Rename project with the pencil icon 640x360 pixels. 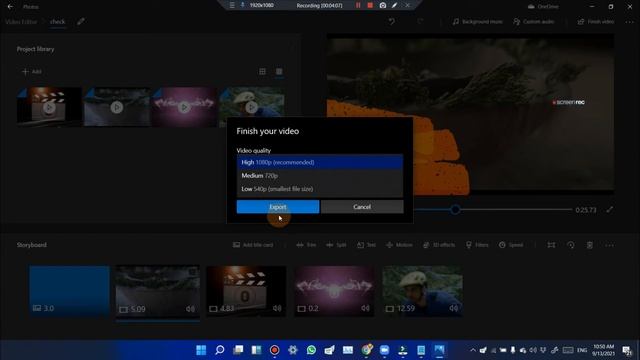pyautogui.click(x=81, y=22)
